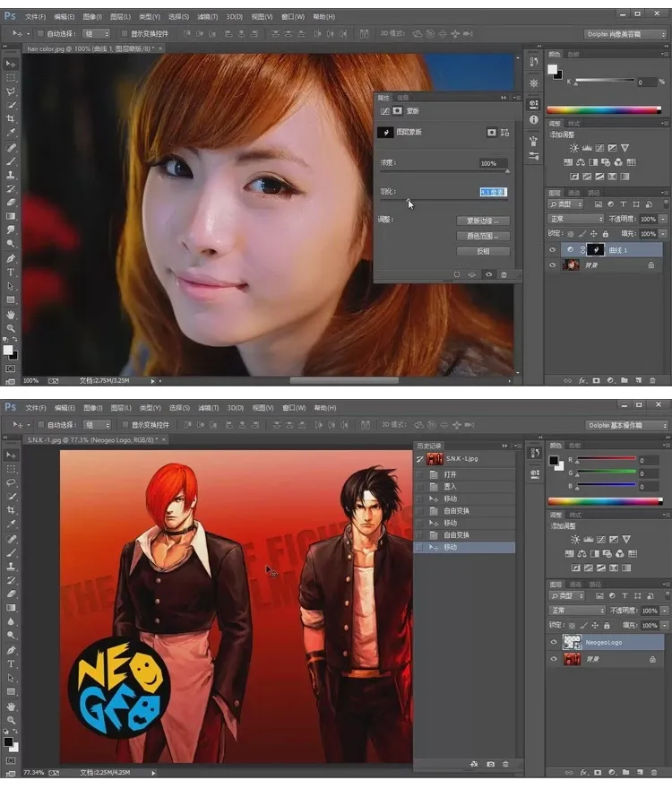Delete mask via trash icon in Properties panel
The height and width of the screenshot is (789, 672).
[x=504, y=274]
